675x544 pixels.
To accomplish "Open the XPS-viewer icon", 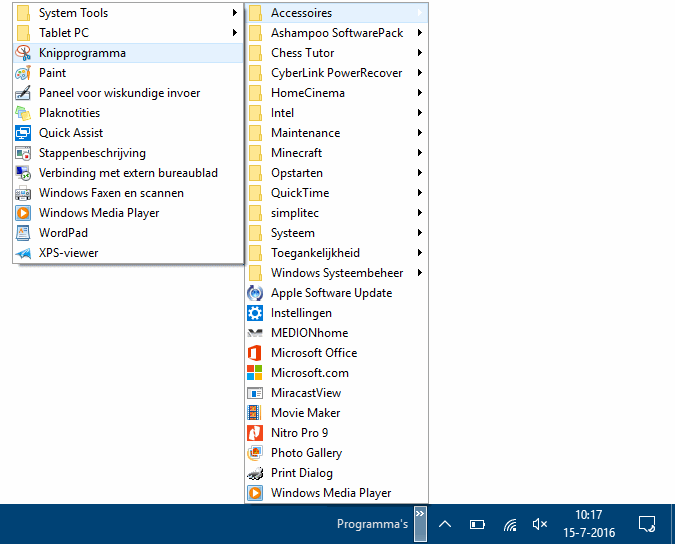I will [x=23, y=253].
